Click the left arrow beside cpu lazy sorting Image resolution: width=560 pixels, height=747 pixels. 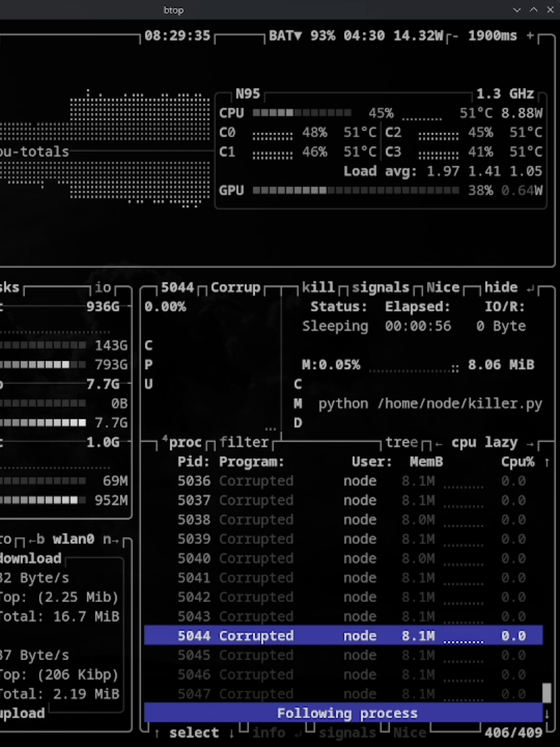439,443
